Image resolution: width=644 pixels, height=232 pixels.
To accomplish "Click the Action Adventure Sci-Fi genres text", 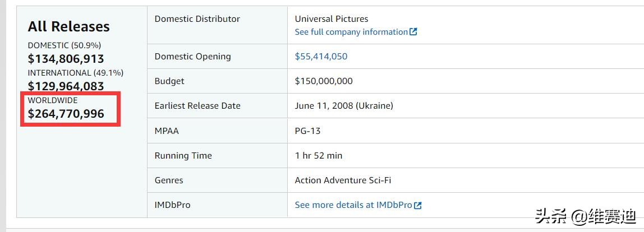I will click(x=343, y=180).
